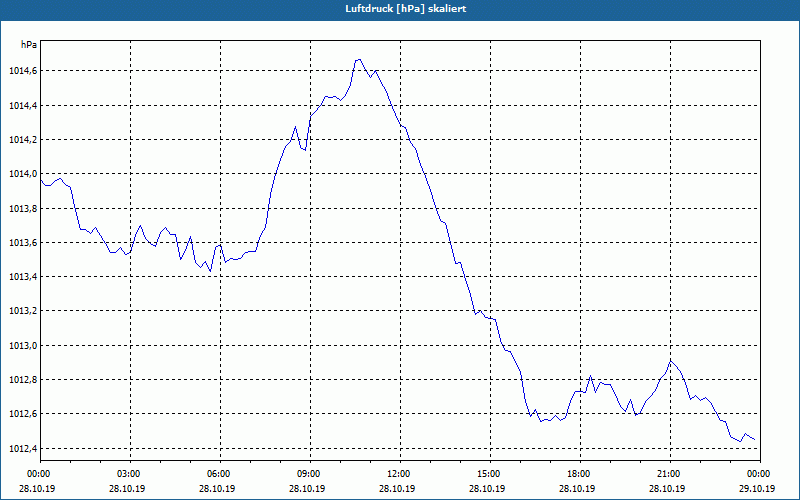800x500 pixels.
Task: Click the 1012,4 y-axis value
Action: [x=23, y=449]
